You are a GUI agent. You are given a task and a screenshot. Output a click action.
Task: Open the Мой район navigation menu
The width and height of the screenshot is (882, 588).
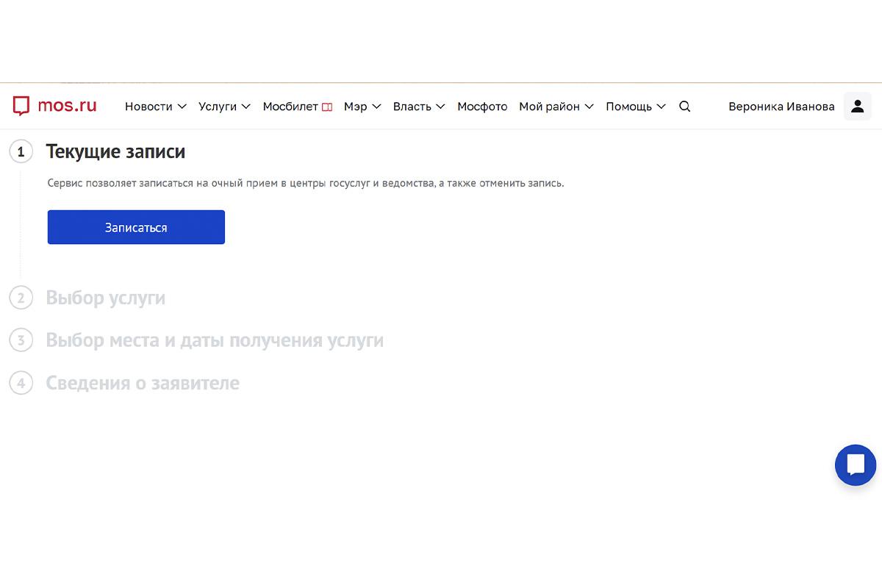[556, 107]
